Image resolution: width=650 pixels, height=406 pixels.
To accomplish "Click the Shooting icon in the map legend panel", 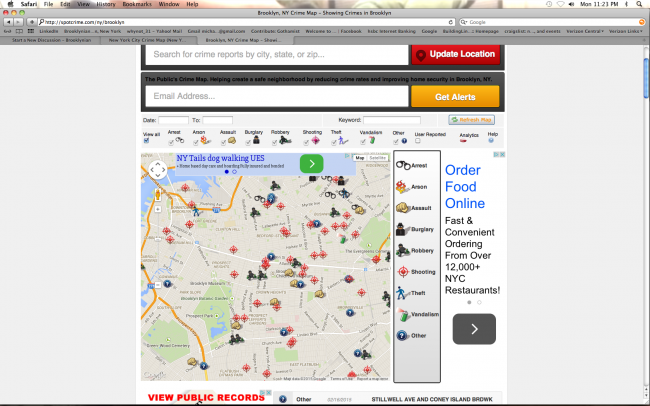I will [x=403, y=272].
